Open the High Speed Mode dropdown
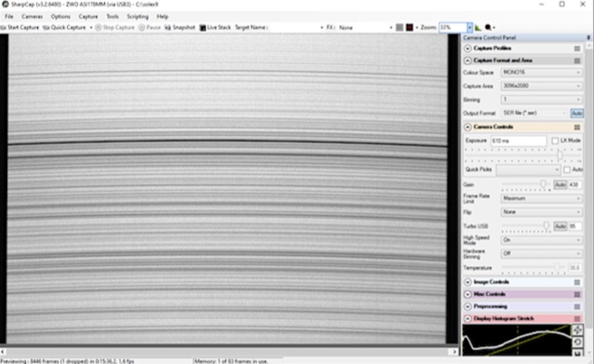 541,240
